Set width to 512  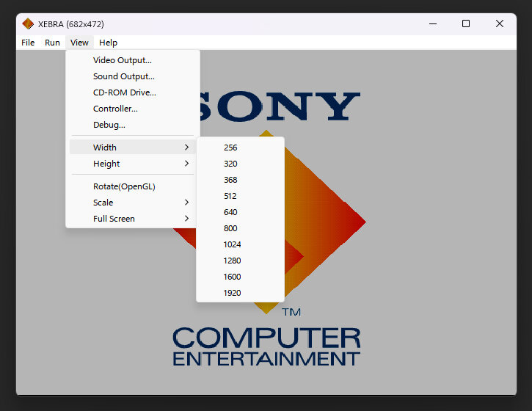[x=240, y=196]
